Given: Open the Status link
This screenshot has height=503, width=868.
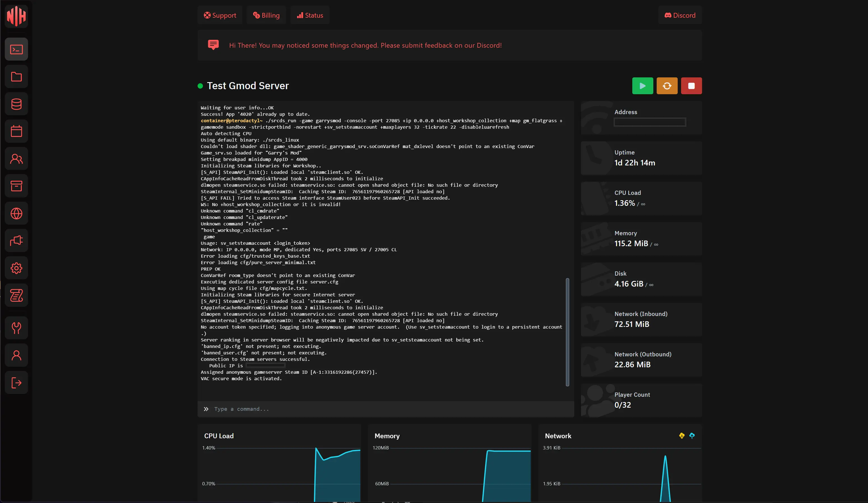Looking at the screenshot, I should pyautogui.click(x=310, y=15).
